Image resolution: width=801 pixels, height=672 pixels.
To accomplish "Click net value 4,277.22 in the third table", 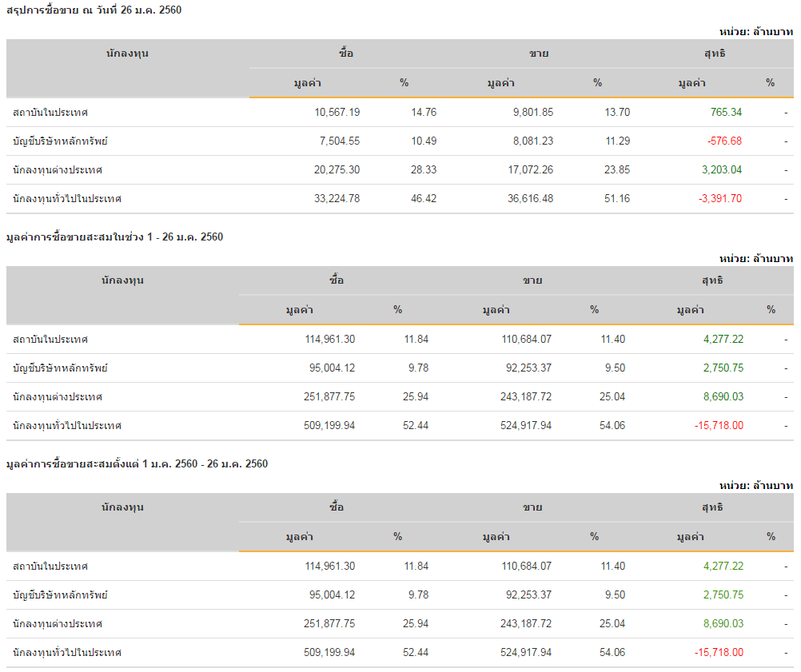I will coord(723,567).
